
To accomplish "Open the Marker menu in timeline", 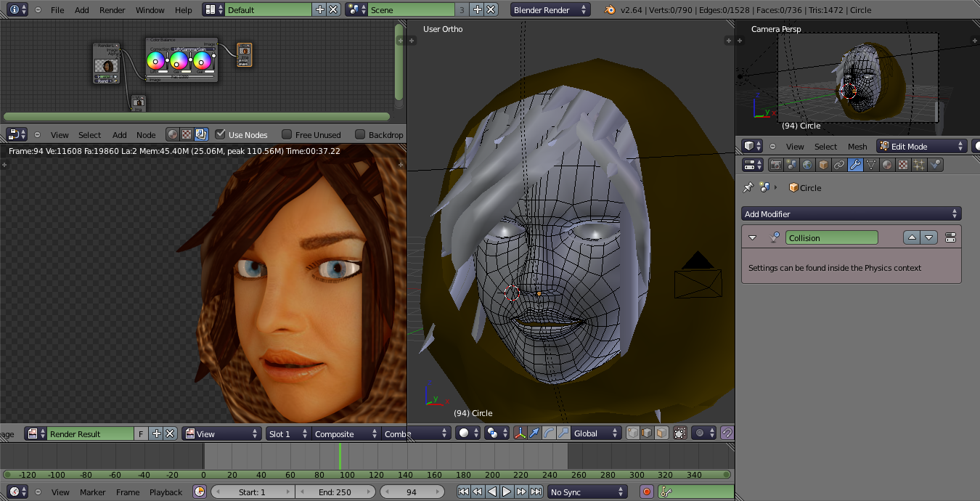I will [93, 492].
